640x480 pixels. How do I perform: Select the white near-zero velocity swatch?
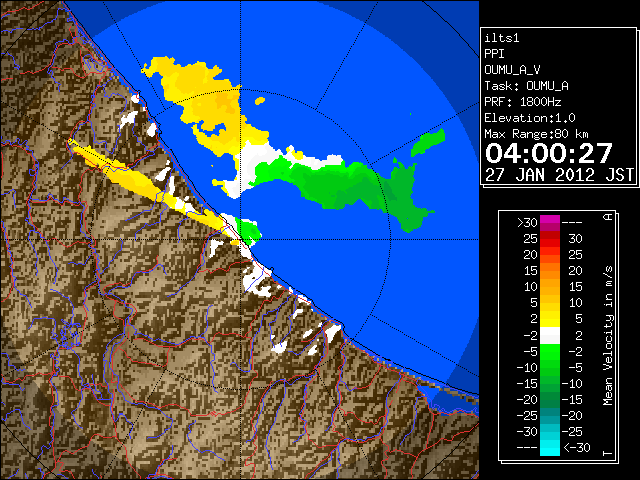tap(550, 336)
